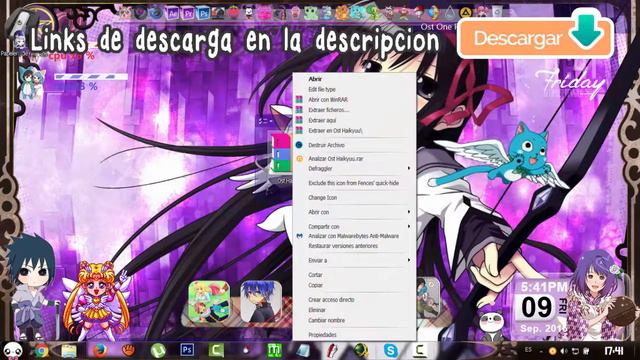Open uTorrent from the taskbar
The width and height of the screenshot is (640, 360).
[158, 350]
